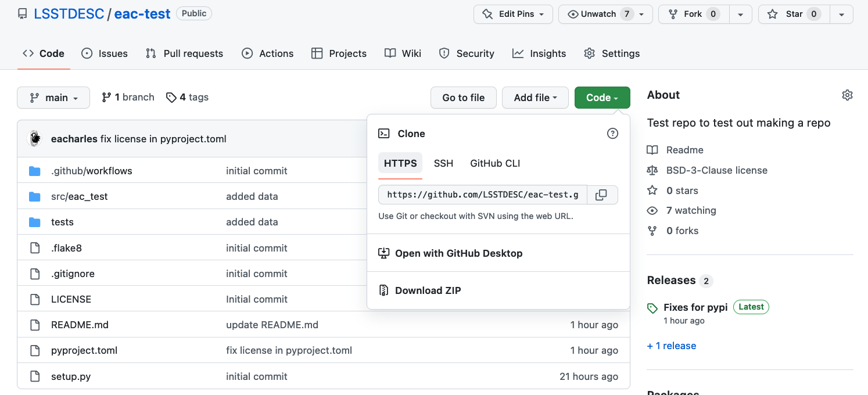View the 1 branch link
The height and width of the screenshot is (395, 868).
click(128, 98)
